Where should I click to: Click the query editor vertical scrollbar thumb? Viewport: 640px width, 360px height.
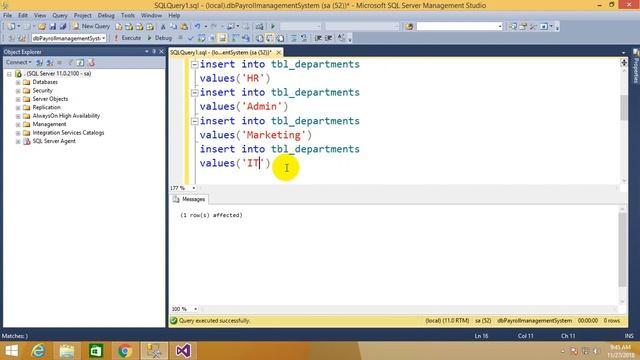click(x=624, y=107)
